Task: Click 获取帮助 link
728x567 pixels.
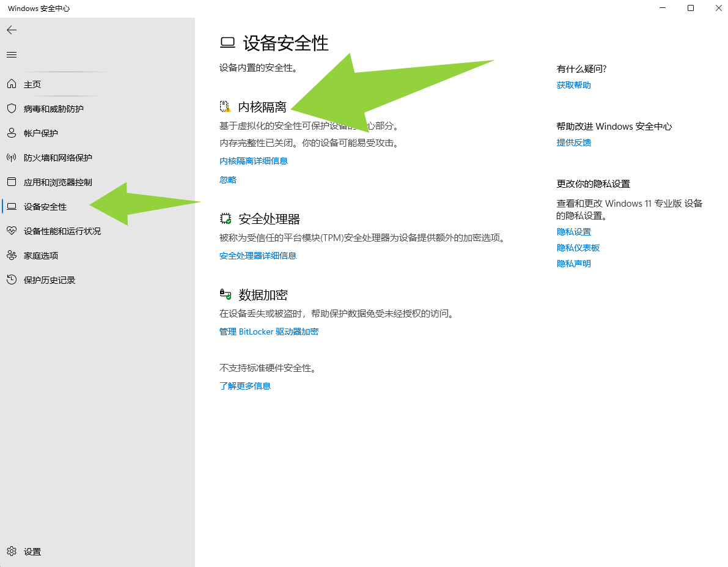Action: click(573, 85)
